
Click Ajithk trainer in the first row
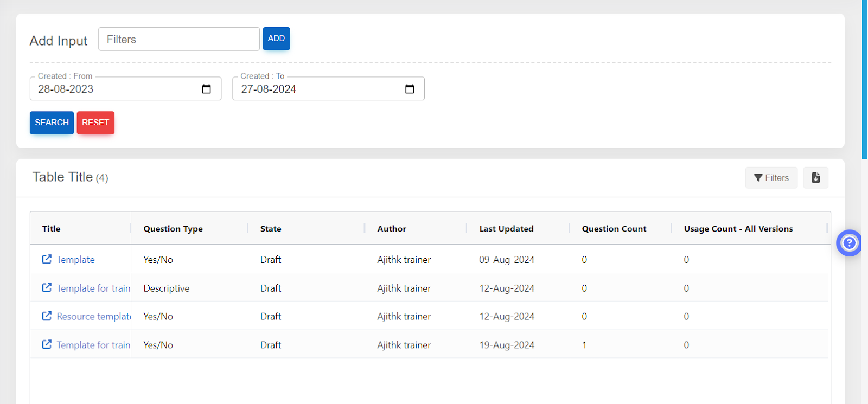click(404, 260)
